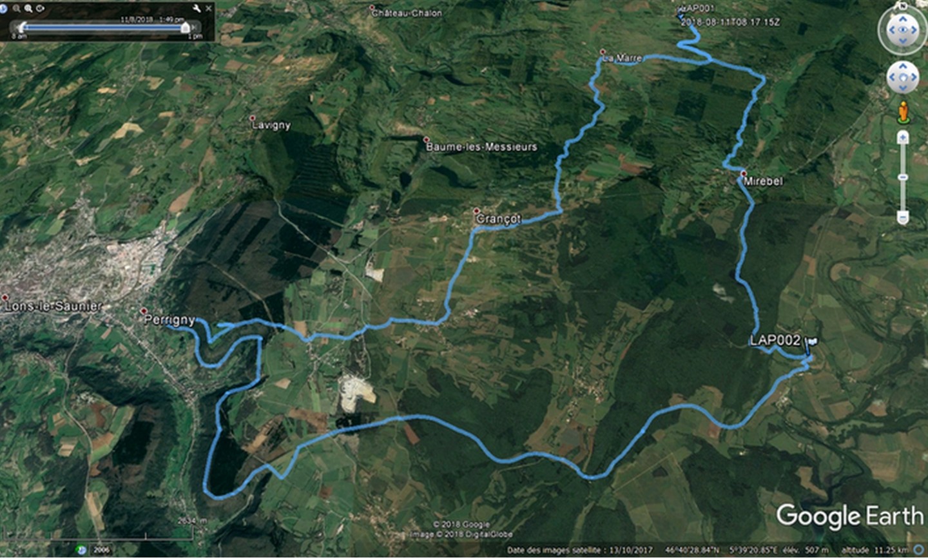Viewport: 928px width, 560px height.
Task: Click the LAP002 flag placemark
Action: 810,342
